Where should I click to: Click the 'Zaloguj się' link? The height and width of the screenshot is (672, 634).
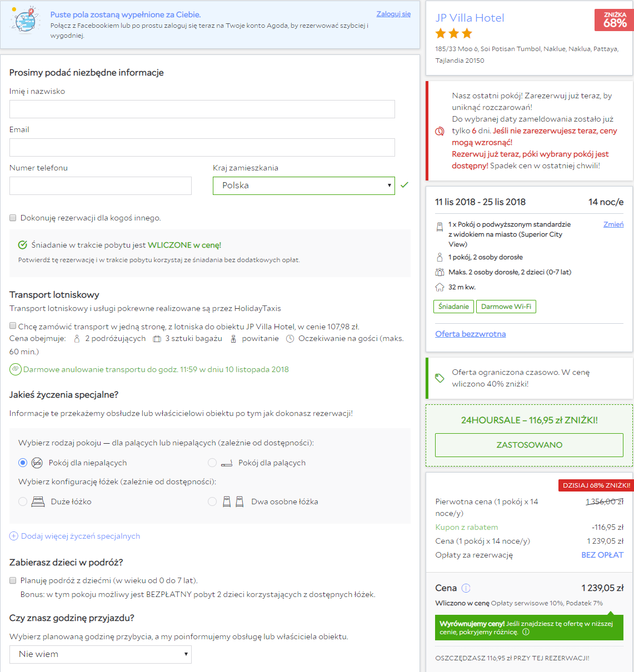393,14
